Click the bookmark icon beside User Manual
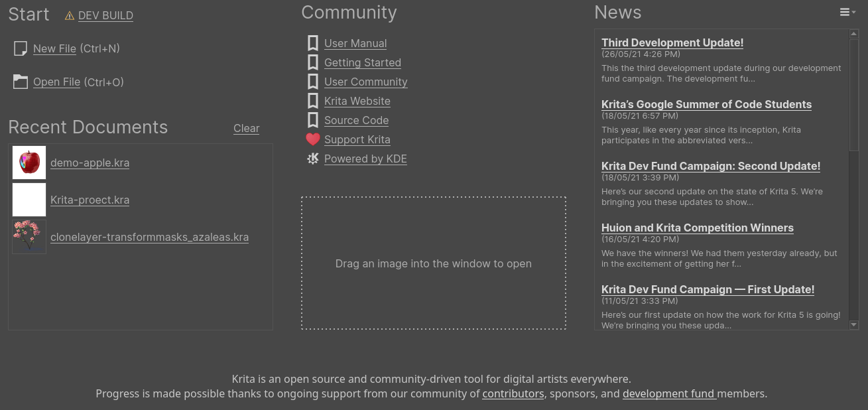This screenshot has height=410, width=868. click(x=313, y=43)
